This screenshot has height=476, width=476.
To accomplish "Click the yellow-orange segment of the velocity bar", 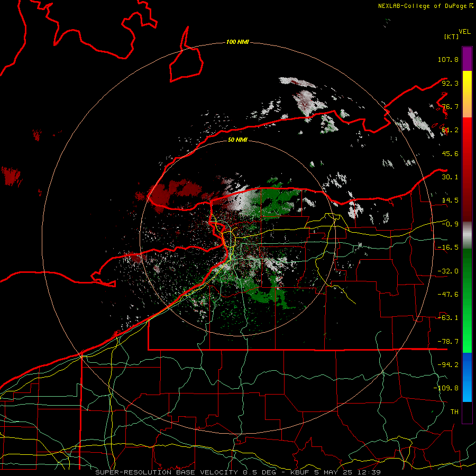I will click(467, 94).
